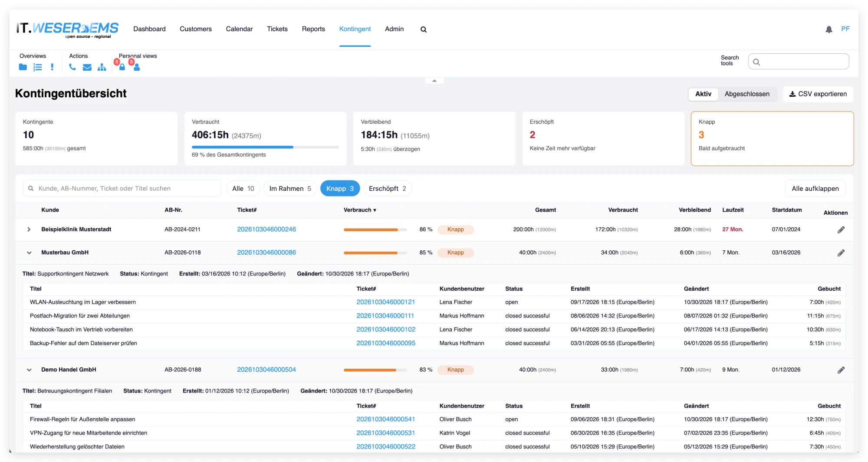Select the Knapp summary card
This screenshot has height=462, width=868.
pyautogui.click(x=772, y=139)
